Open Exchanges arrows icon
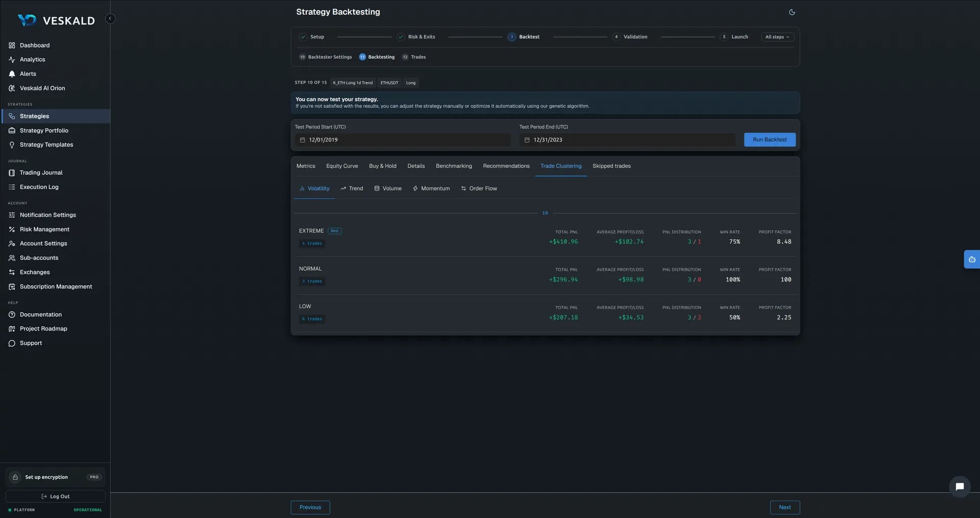 [12, 272]
